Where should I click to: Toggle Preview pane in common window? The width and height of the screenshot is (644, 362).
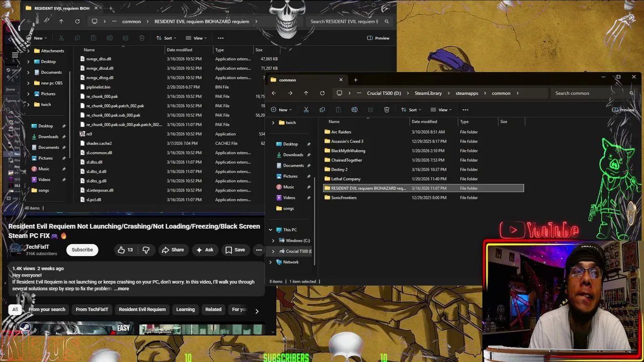click(623, 110)
